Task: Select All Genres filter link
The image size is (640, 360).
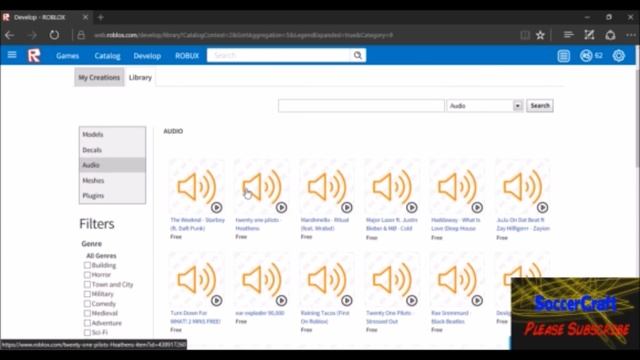Action: [101, 256]
